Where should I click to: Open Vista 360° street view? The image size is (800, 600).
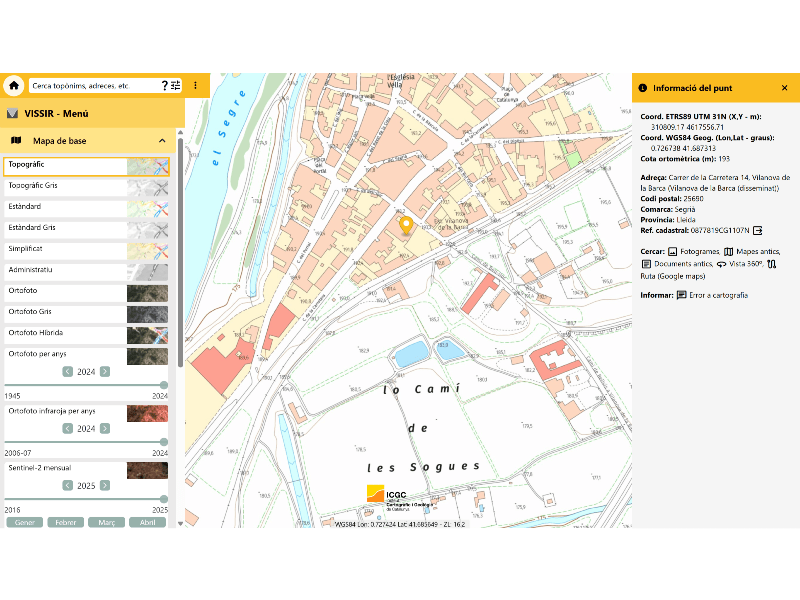740,264
